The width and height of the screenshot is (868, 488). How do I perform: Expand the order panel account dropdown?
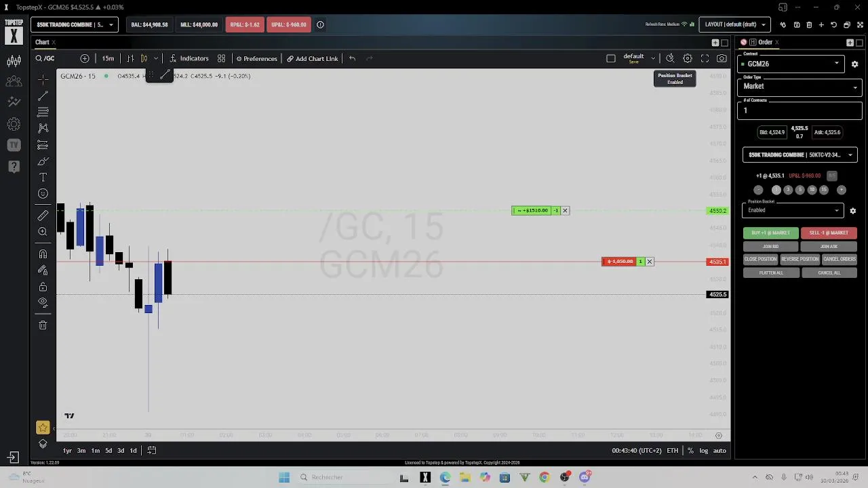pos(800,155)
